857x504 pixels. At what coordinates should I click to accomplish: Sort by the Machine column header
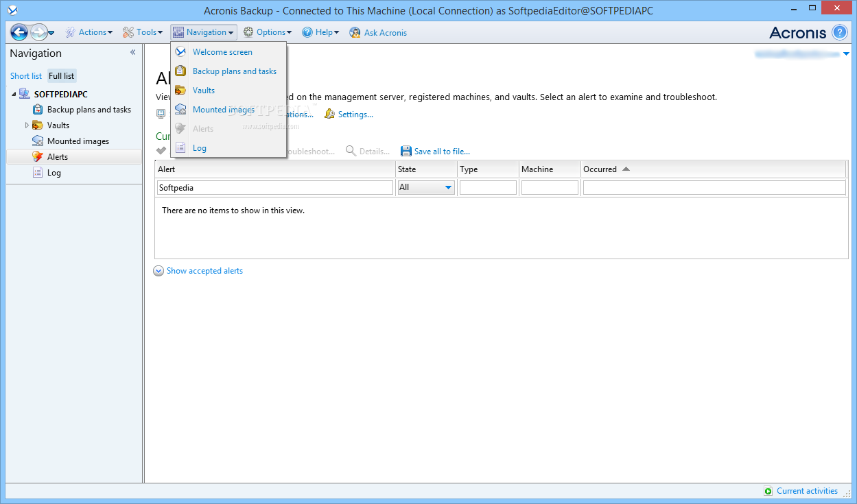point(550,169)
